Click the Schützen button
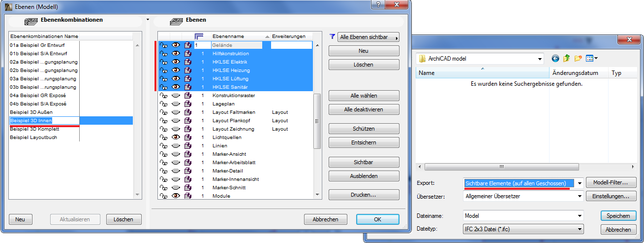The width and height of the screenshot is (644, 243). pyautogui.click(x=364, y=129)
